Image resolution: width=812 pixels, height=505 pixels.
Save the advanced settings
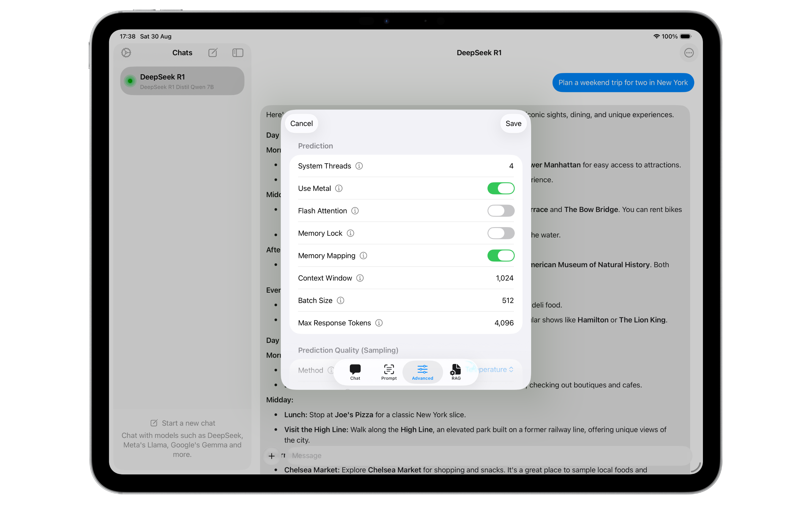[513, 124]
